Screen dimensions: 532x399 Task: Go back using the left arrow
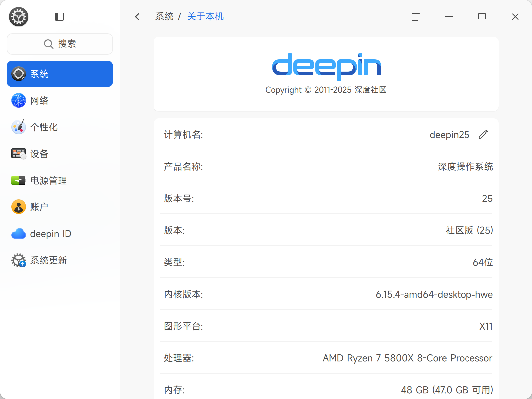point(137,17)
